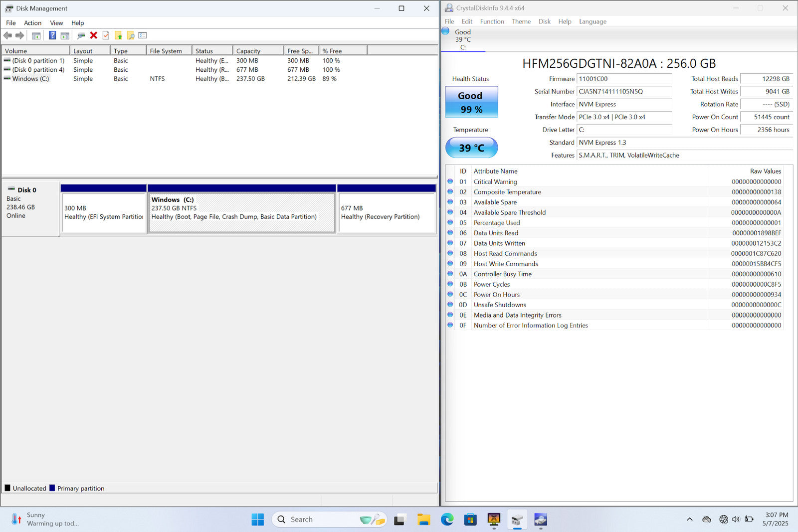
Task: Toggle Show/Hide Console Tree toolbar icon
Action: click(x=36, y=35)
